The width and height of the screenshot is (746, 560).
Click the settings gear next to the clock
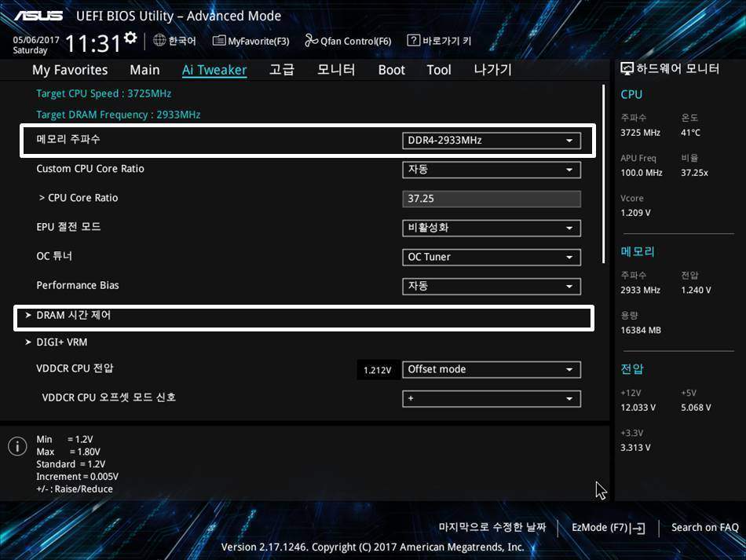(130, 38)
